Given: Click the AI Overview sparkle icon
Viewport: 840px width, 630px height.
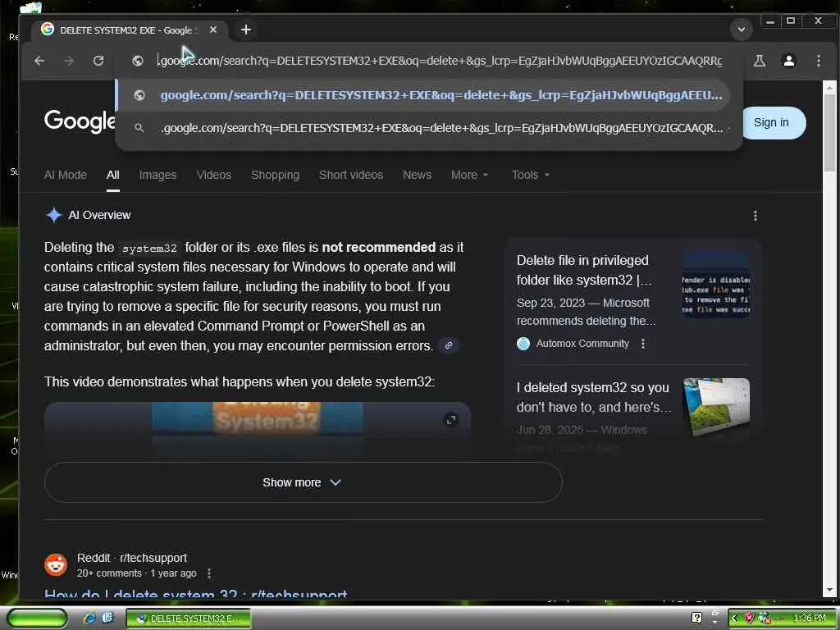Looking at the screenshot, I should (x=53, y=215).
